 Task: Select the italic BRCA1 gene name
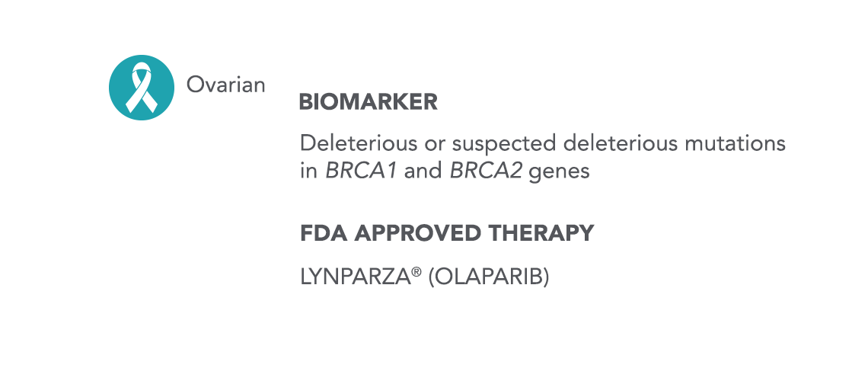pyautogui.click(x=362, y=171)
